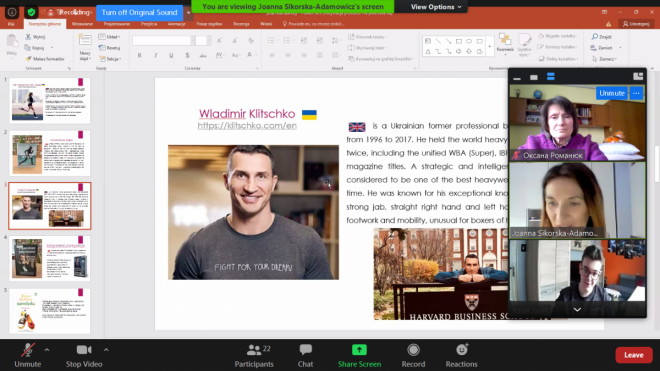Click the yellow warning triangle icon

609,24
